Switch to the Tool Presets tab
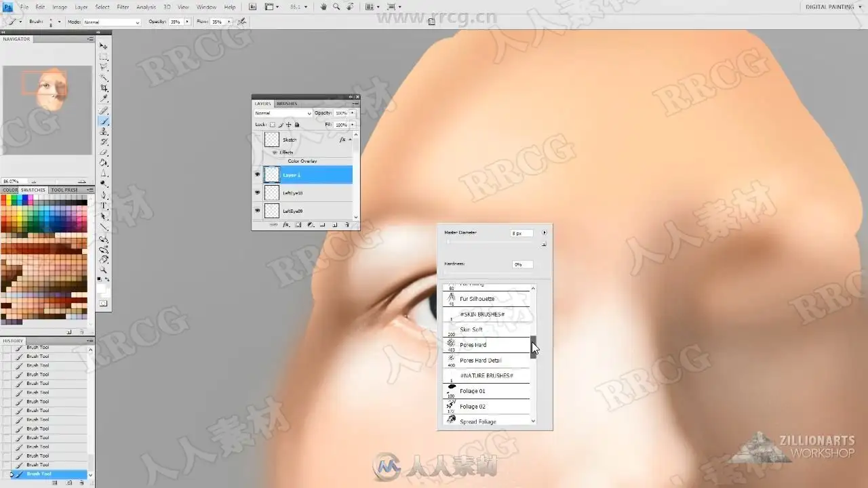Viewport: 868px width, 488px height. click(x=64, y=190)
